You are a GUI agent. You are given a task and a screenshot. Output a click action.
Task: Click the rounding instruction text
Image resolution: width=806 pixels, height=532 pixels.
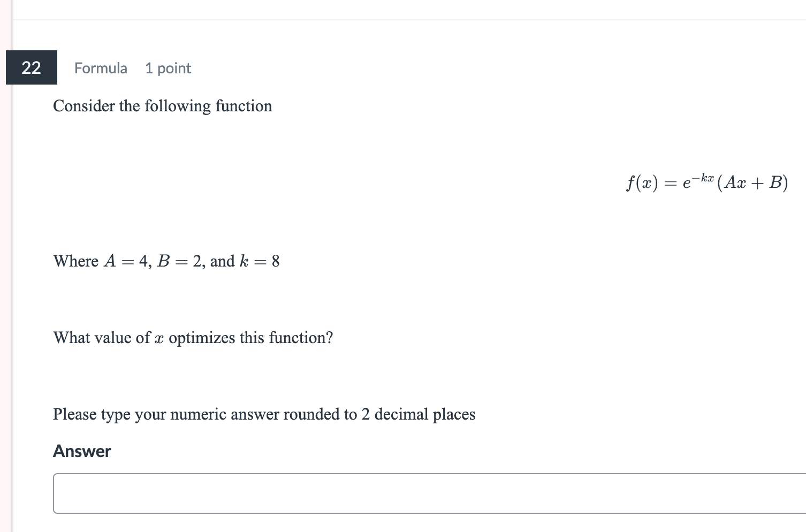[x=264, y=414]
